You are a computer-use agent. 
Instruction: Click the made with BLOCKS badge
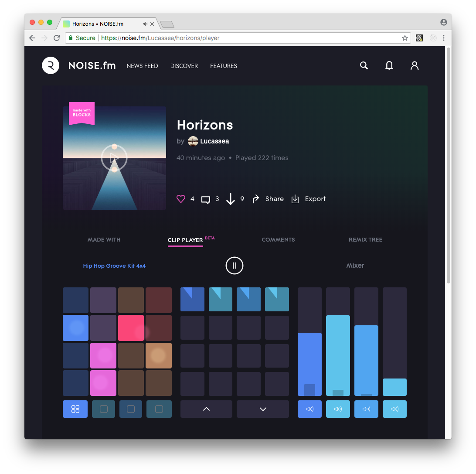point(82,113)
